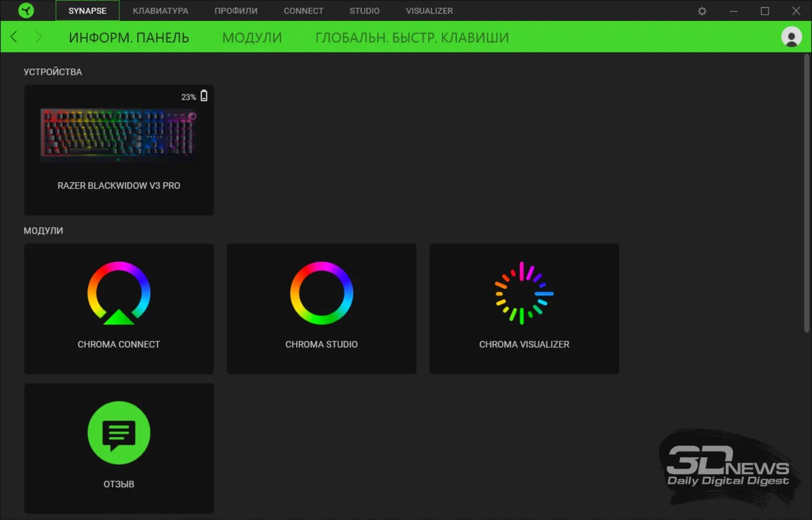
Task: Click the RAZER BLACKWIDOW V3 PRO label
Action: [119, 186]
